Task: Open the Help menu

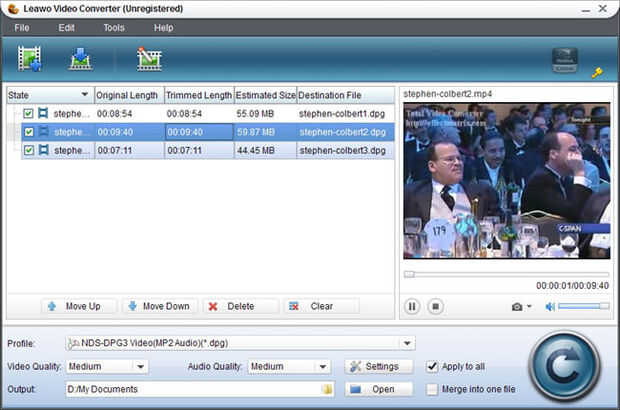Action: click(163, 28)
